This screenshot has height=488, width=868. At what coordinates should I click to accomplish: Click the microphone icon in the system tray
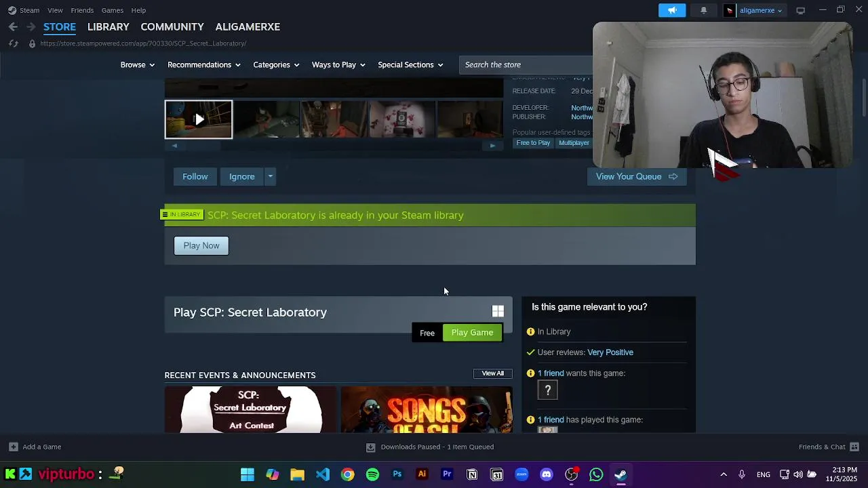(742, 474)
